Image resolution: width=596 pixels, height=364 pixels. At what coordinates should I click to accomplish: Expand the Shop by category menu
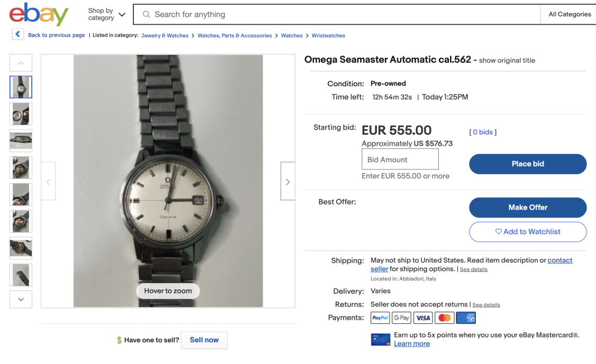pos(106,14)
